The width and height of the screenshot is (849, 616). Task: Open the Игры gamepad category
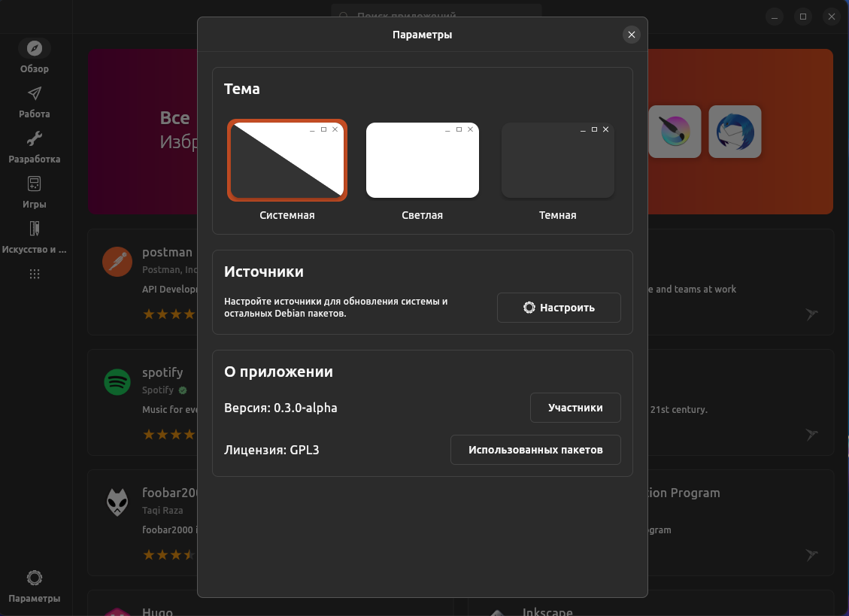(x=34, y=184)
